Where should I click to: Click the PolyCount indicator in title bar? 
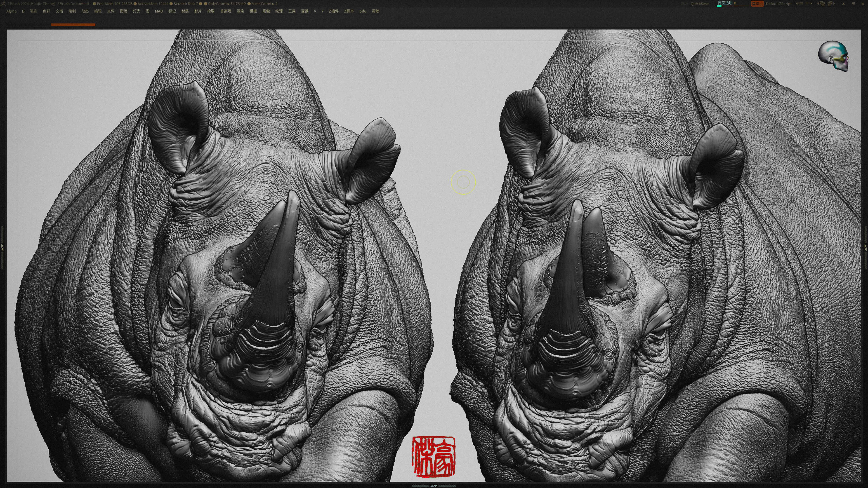click(227, 4)
